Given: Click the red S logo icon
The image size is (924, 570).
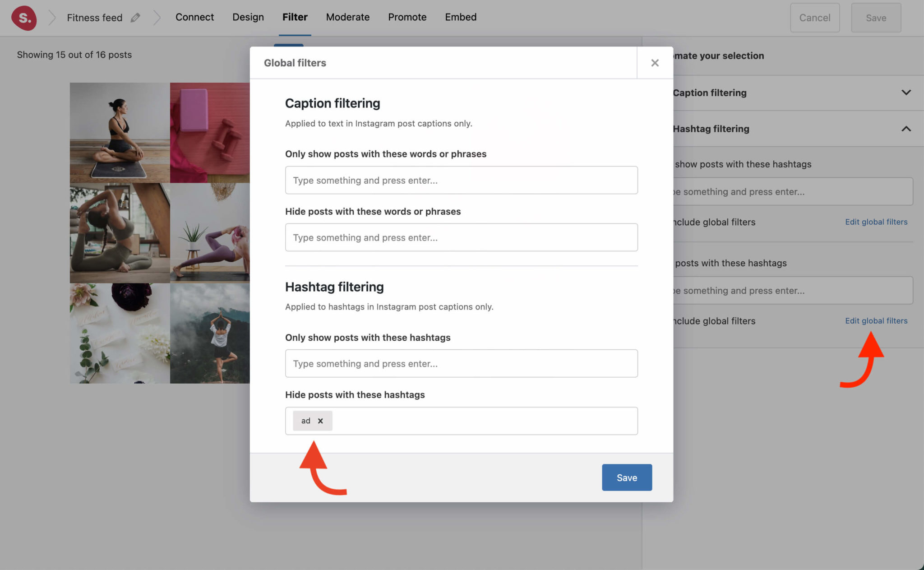Looking at the screenshot, I should click(24, 18).
